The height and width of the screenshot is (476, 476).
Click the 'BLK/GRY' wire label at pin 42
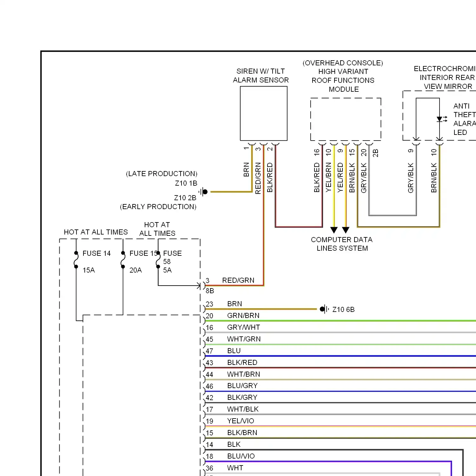242,397
